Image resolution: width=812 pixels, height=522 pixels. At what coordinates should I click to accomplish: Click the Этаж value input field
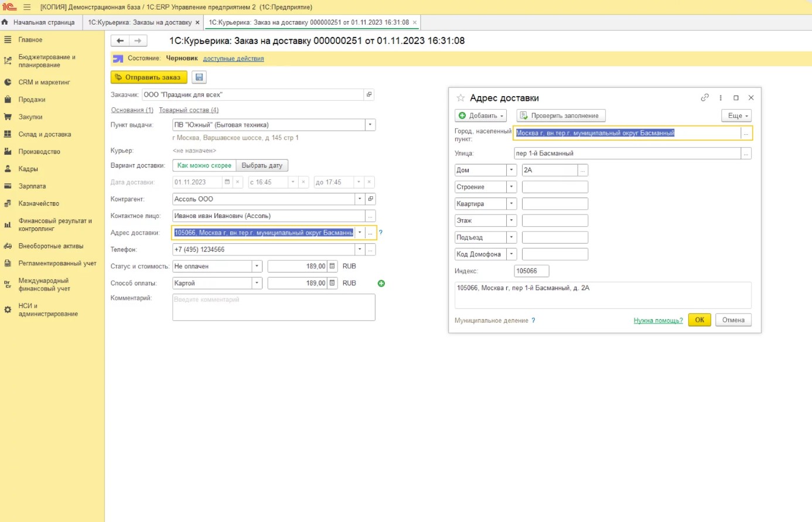[555, 220]
